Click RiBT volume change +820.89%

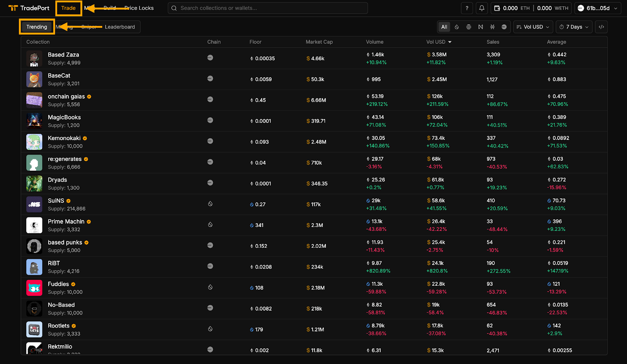(378, 271)
